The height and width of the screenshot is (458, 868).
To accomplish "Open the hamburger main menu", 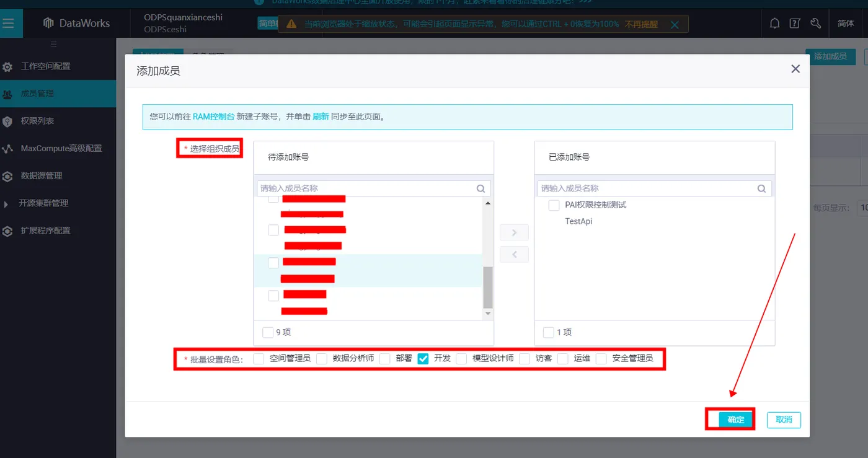I will pos(8,24).
